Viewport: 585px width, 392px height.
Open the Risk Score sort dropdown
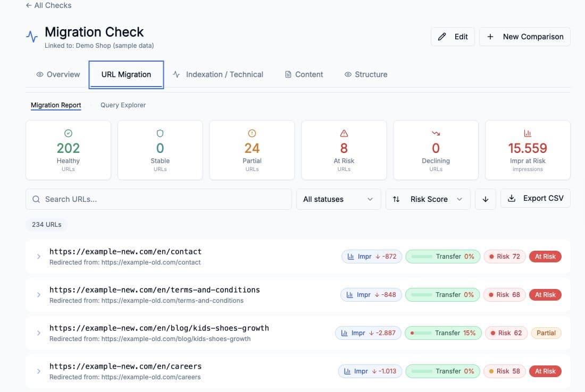click(428, 199)
